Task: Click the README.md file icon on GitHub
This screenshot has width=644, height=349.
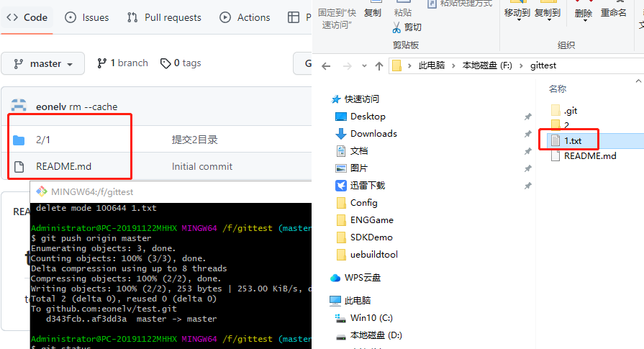Action: tap(19, 166)
